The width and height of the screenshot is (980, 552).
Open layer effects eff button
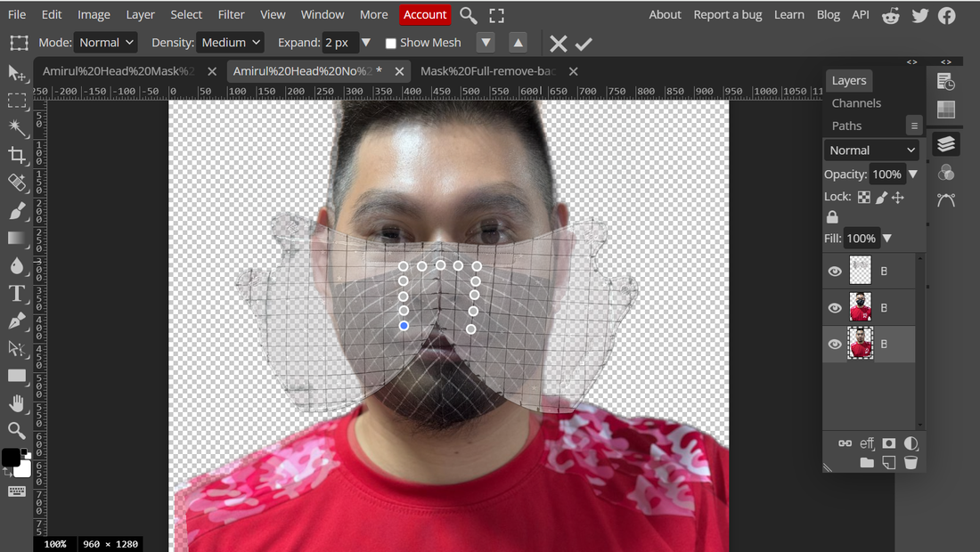[x=866, y=443]
